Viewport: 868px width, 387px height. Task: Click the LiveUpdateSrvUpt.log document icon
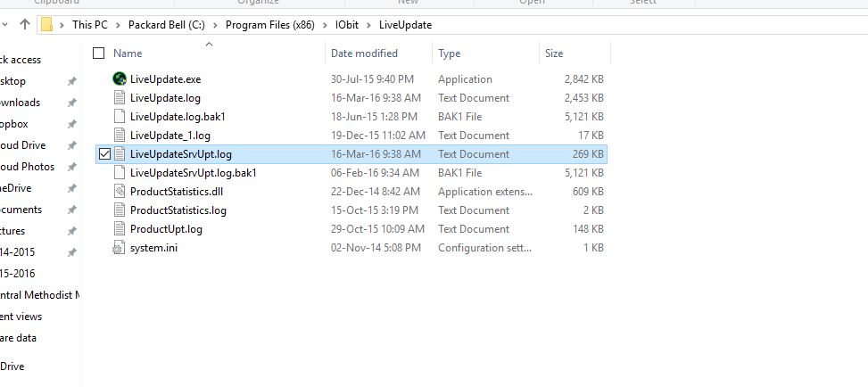tap(119, 154)
